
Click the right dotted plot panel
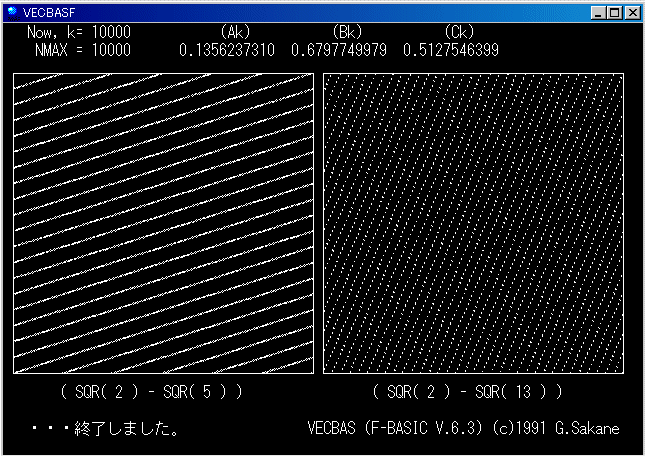pos(473,223)
